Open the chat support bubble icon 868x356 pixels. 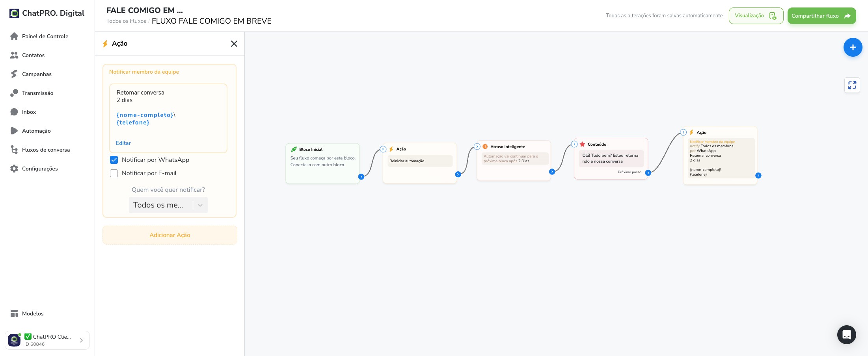coord(846,335)
